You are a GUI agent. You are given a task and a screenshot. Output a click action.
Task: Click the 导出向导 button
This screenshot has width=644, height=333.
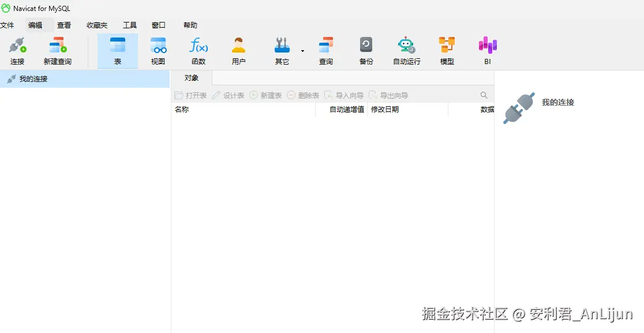tap(388, 95)
